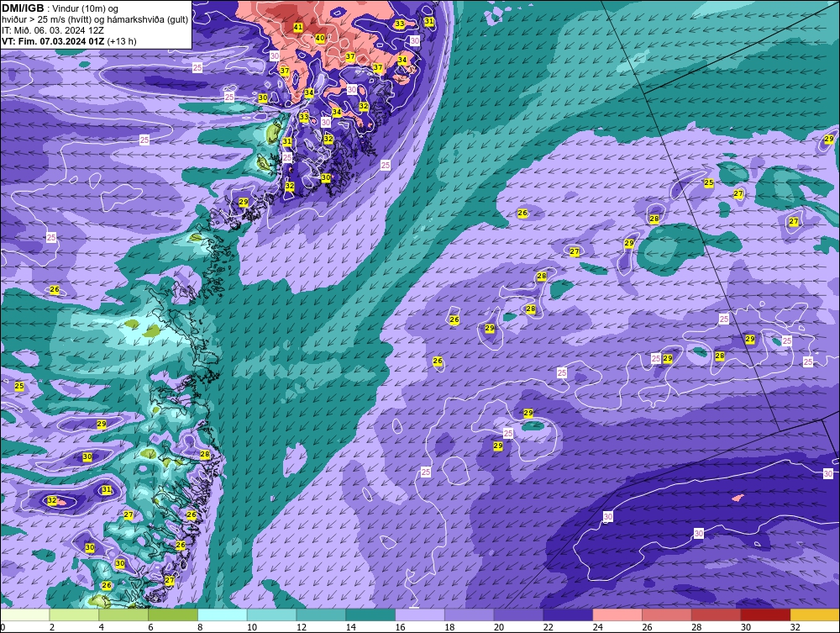The image size is (840, 633).
Task: Select the teal 12–14 color scale swatch
Action: tap(321, 615)
